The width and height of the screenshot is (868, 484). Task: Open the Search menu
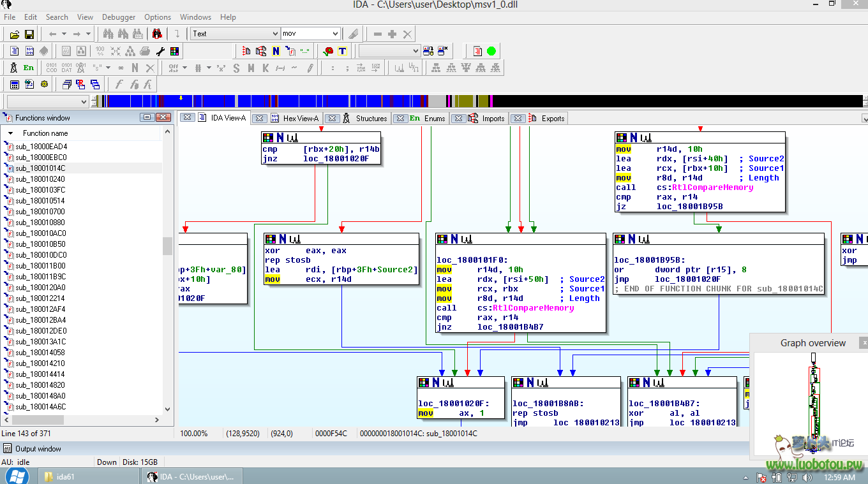57,17
